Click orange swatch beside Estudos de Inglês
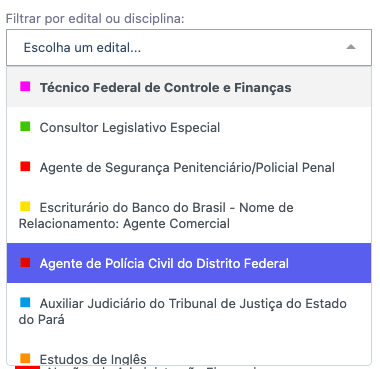 25,358
